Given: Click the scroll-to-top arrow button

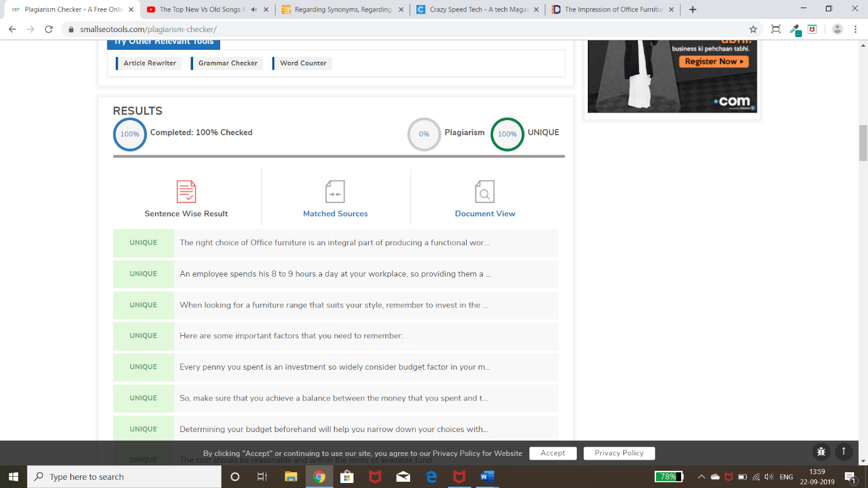Looking at the screenshot, I should pyautogui.click(x=843, y=451).
